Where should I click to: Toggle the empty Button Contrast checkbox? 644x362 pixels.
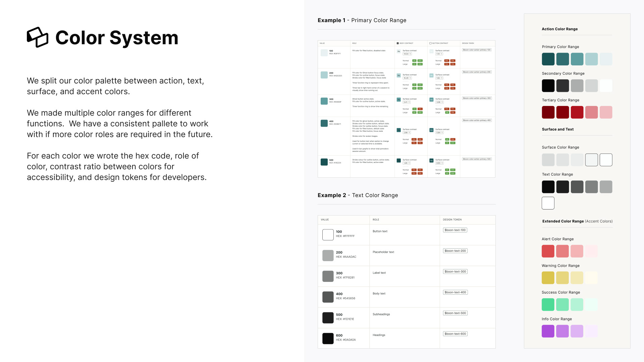tap(430, 43)
